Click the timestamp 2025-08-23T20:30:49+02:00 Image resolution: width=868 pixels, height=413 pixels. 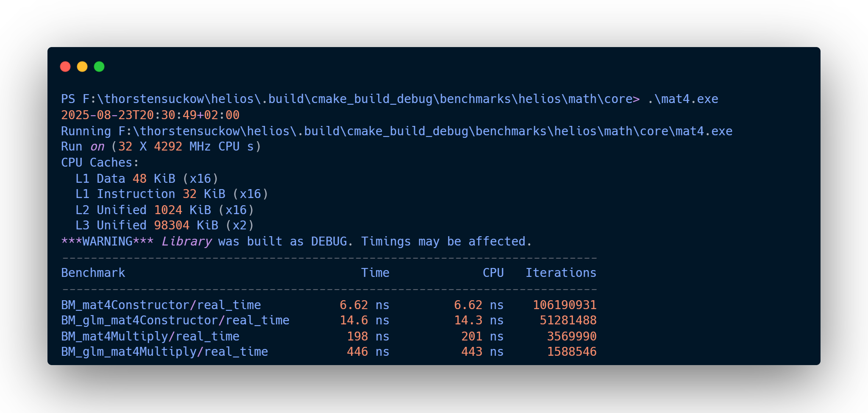coord(150,115)
